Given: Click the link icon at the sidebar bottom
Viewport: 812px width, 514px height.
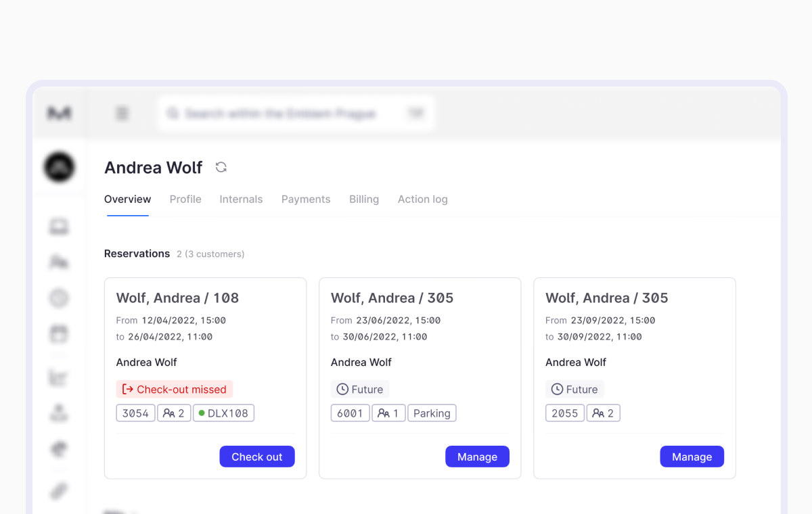Looking at the screenshot, I should coord(60,490).
